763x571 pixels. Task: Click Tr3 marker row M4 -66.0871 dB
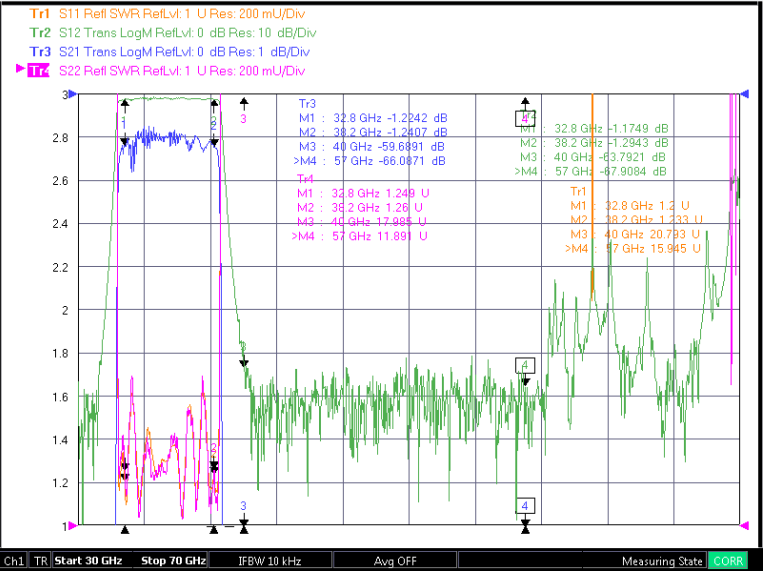click(369, 161)
